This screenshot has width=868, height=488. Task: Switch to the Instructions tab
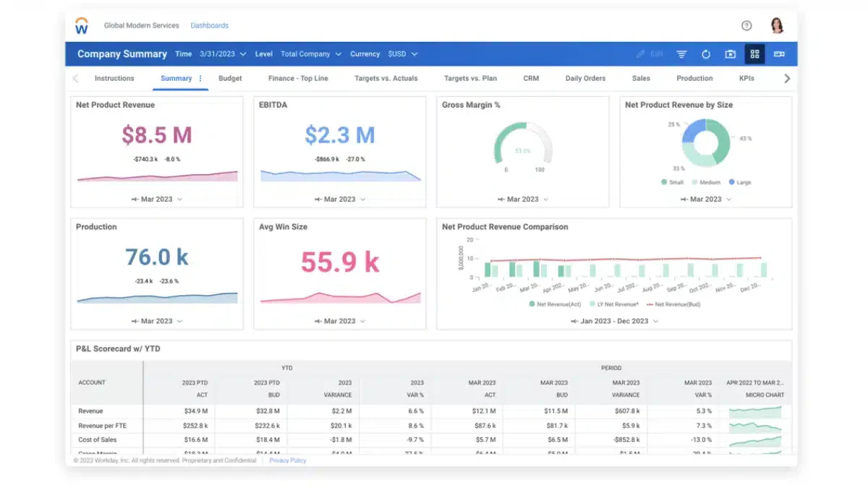[x=114, y=78]
